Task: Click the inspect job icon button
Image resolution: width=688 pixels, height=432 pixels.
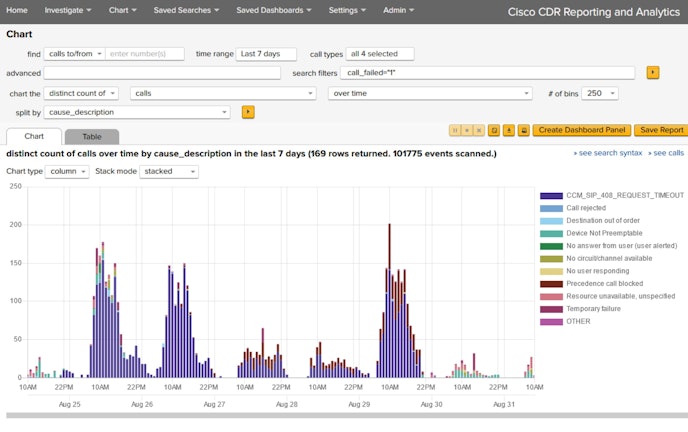Action: [494, 130]
